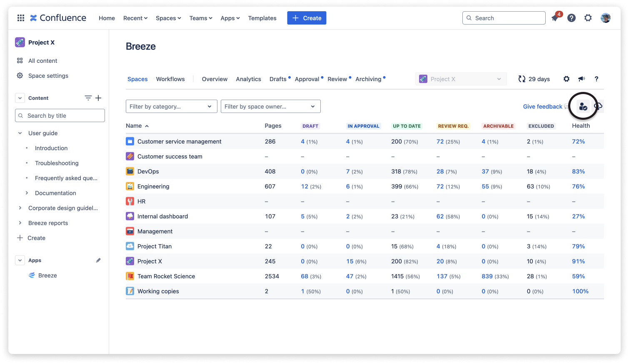This screenshot has width=629, height=364.
Task: Switch to the Approval tab
Action: [307, 79]
